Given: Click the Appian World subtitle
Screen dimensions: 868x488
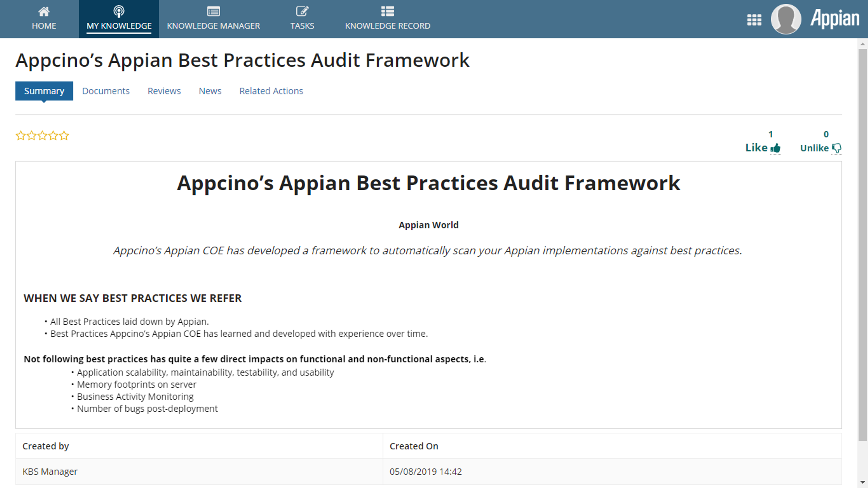Looking at the screenshot, I should coord(429,225).
